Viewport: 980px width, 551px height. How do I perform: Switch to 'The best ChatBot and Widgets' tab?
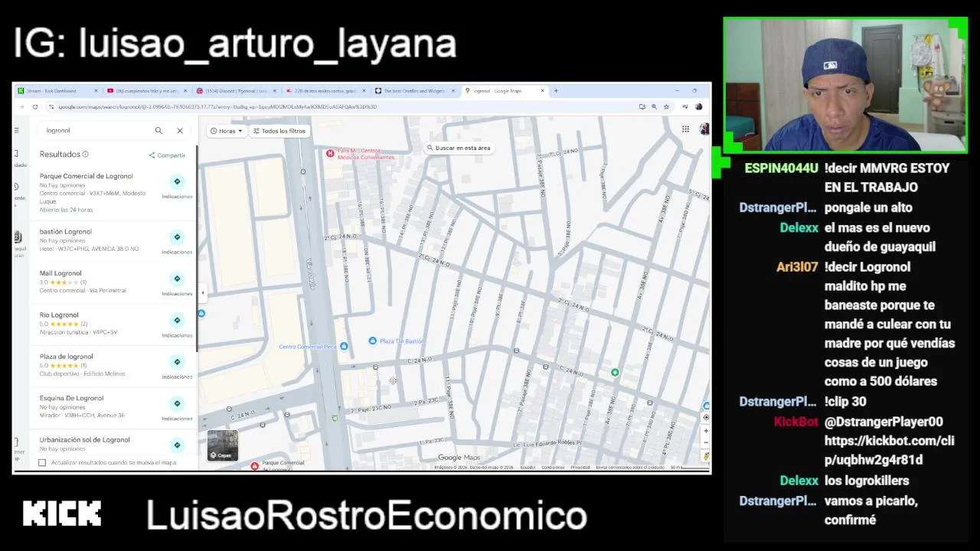(415, 91)
